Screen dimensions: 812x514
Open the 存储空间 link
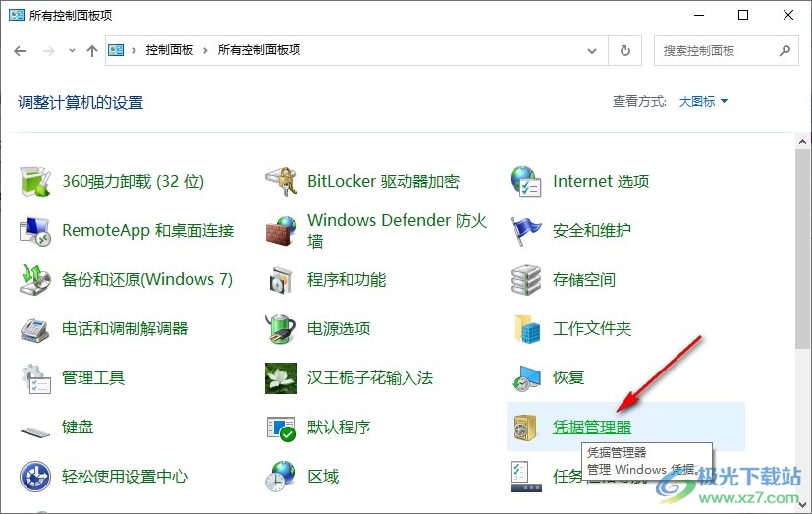pyautogui.click(x=584, y=280)
